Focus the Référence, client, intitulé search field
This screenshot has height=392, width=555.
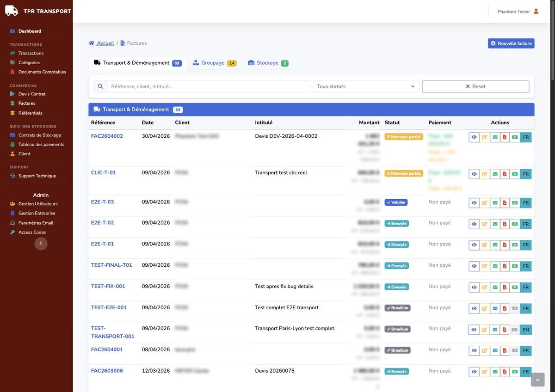209,86
